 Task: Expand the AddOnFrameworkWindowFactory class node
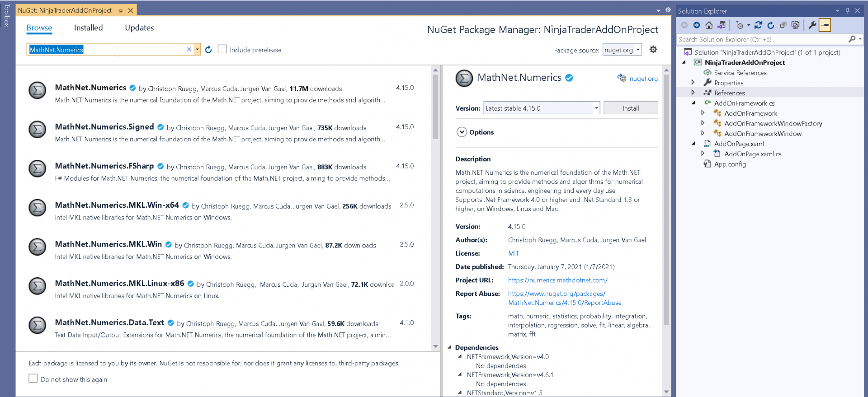[703, 123]
